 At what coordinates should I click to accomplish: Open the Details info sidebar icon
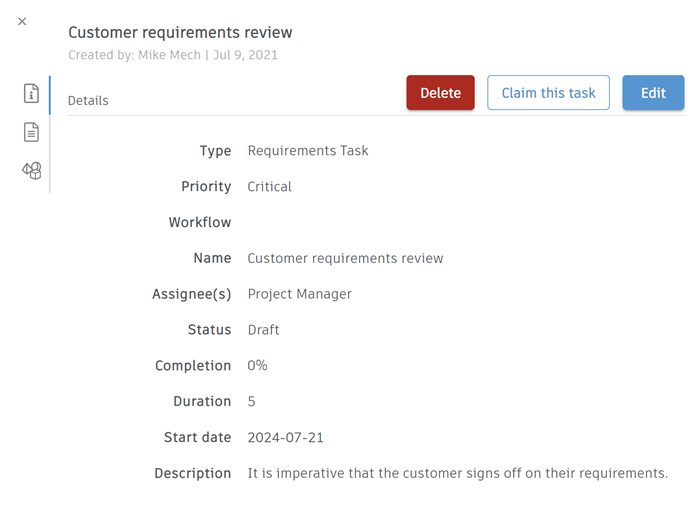[x=32, y=94]
